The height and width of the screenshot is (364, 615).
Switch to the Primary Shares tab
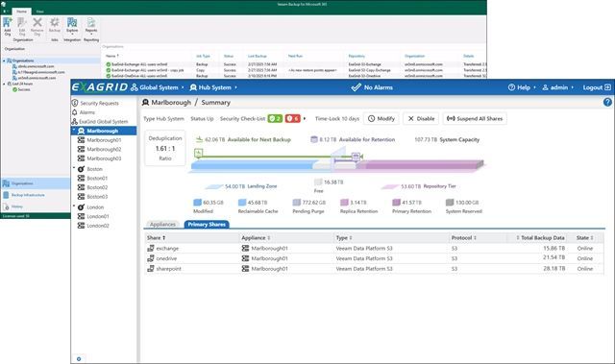(x=207, y=224)
